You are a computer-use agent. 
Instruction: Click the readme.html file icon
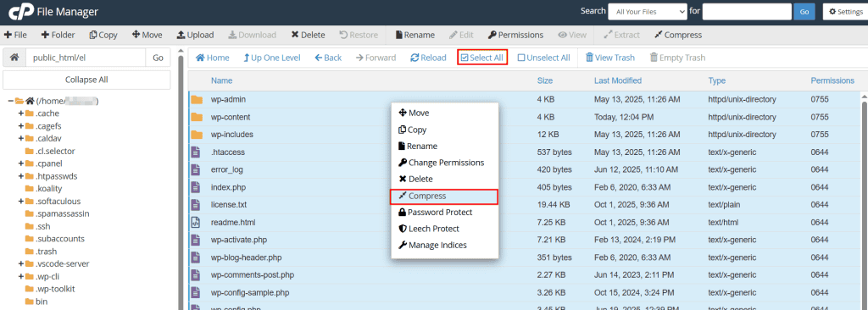(195, 223)
